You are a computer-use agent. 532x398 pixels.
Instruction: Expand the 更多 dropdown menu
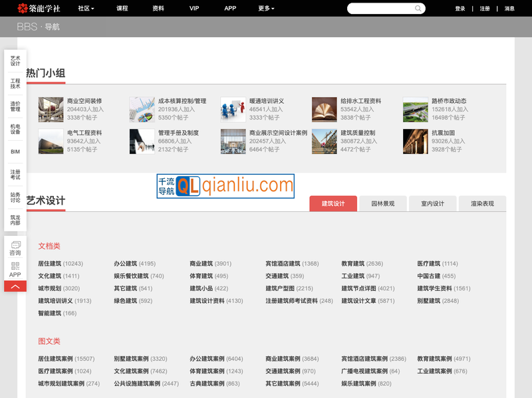point(266,9)
